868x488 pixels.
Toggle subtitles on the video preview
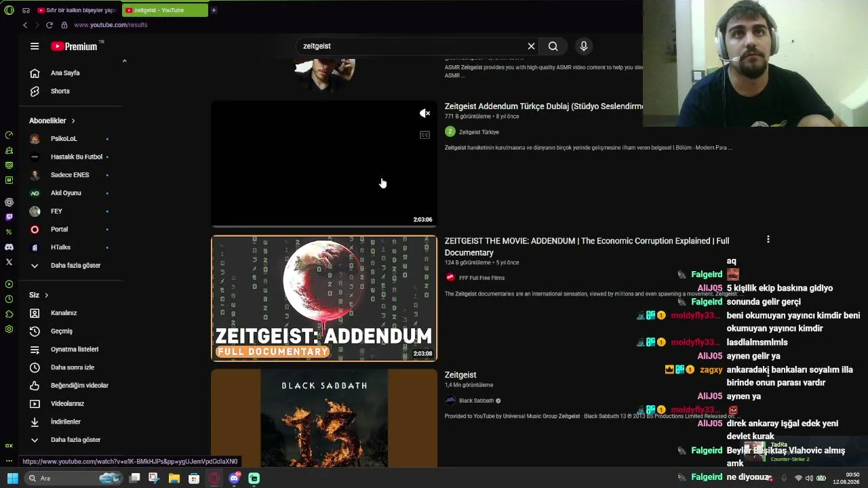click(x=425, y=135)
